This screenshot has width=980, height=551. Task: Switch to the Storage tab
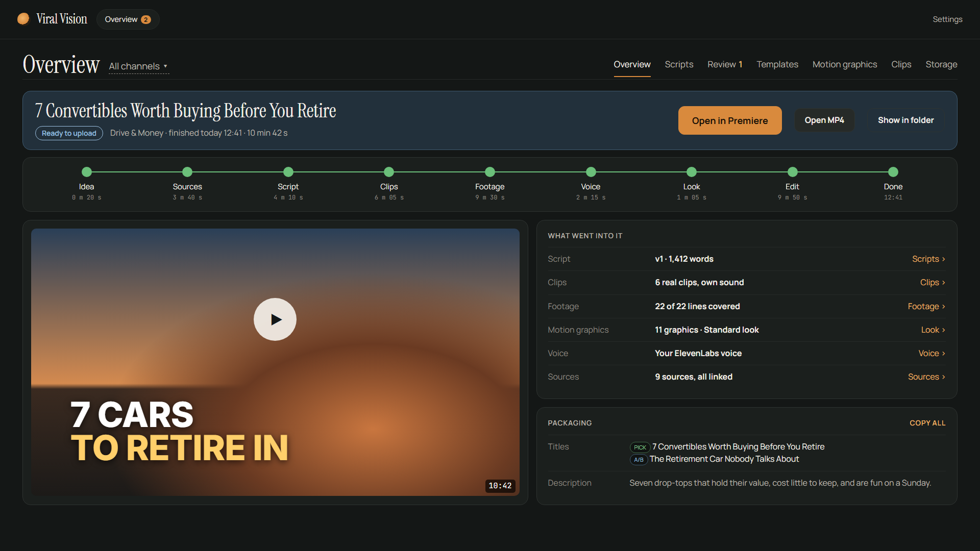click(x=941, y=64)
